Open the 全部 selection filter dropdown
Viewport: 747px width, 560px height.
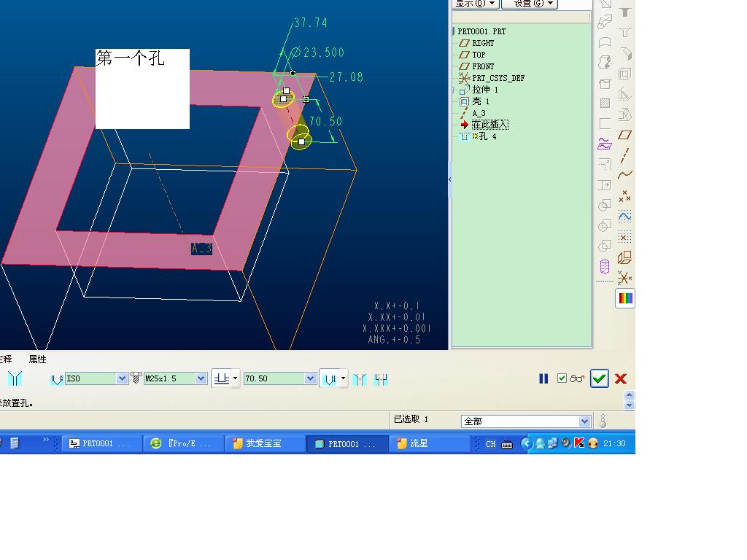click(x=584, y=421)
